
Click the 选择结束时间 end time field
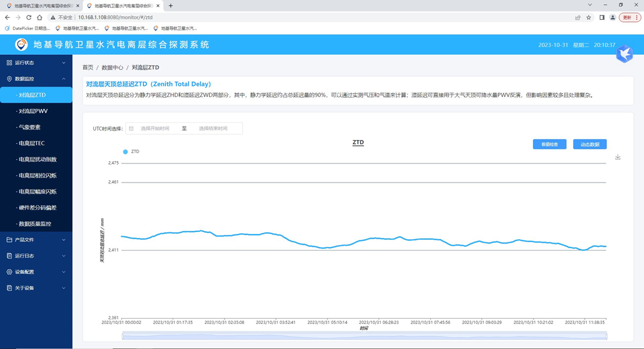coord(213,128)
